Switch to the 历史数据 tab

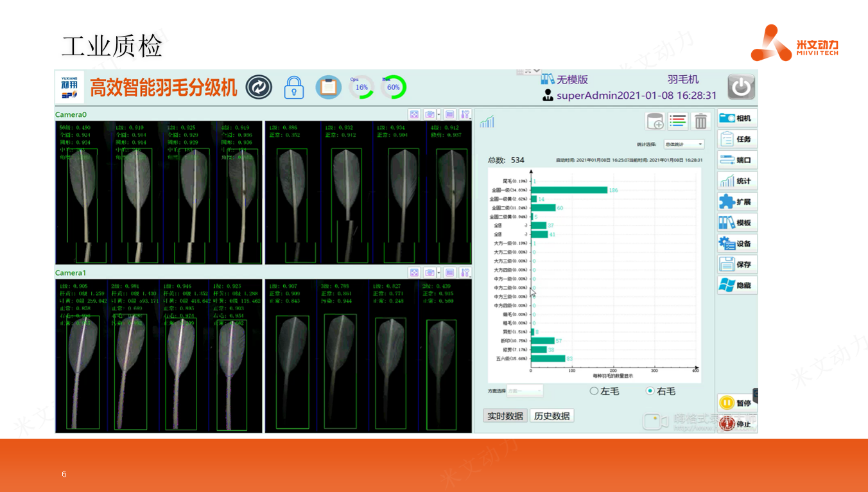[x=552, y=416]
